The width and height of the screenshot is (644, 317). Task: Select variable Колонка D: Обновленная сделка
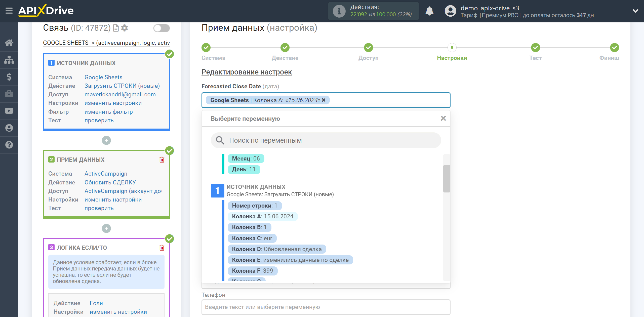click(x=277, y=249)
